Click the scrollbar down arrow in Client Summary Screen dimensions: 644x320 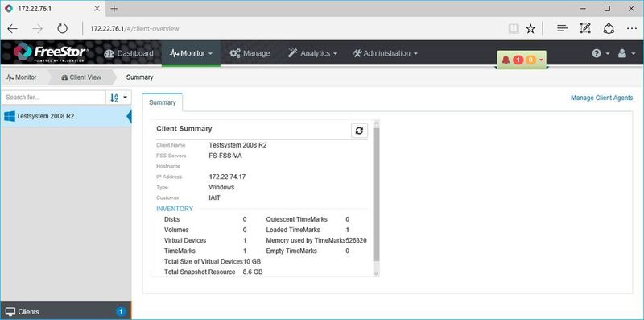tap(376, 273)
